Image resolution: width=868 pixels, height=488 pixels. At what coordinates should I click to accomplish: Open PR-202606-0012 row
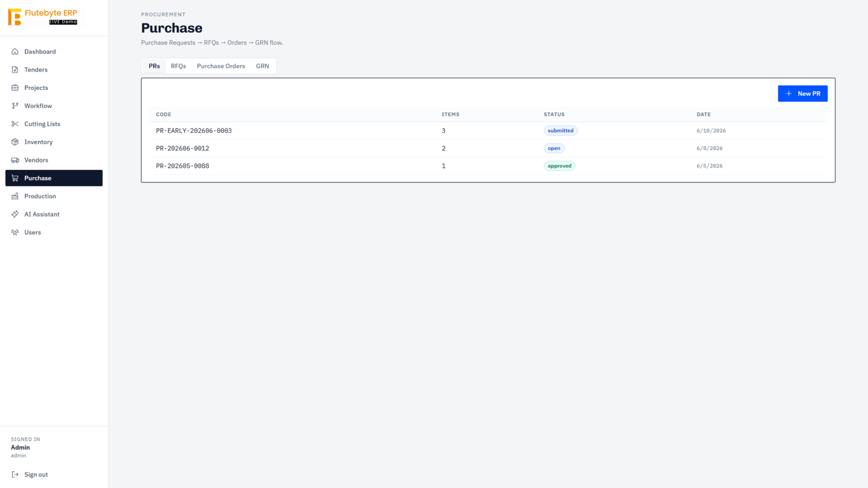click(x=488, y=148)
